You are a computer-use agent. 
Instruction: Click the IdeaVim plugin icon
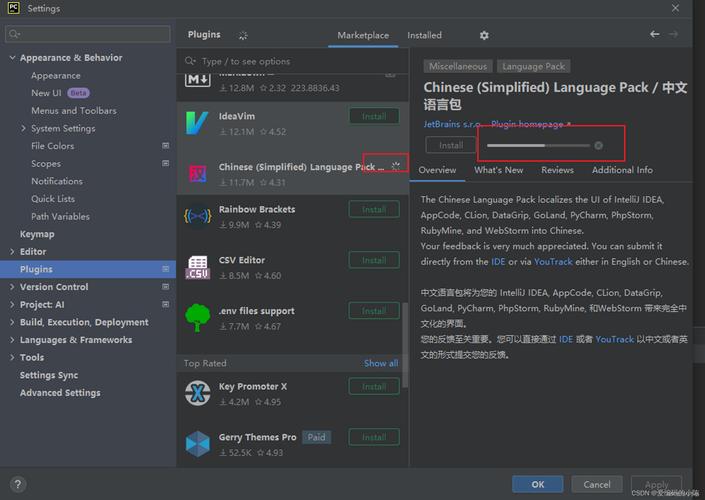[x=197, y=123]
